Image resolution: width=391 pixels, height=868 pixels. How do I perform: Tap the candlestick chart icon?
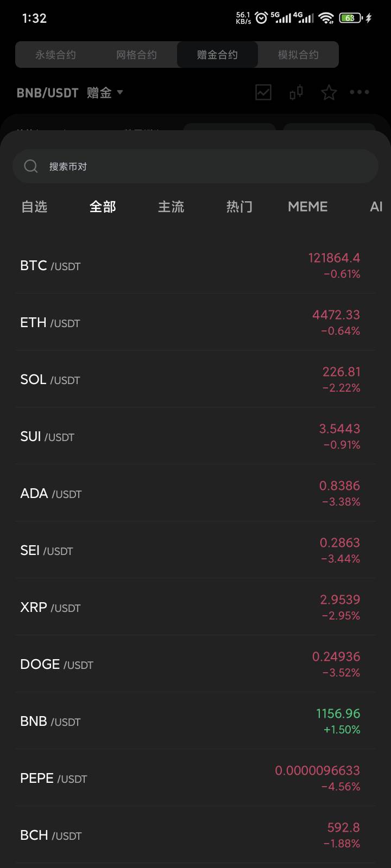[x=296, y=92]
